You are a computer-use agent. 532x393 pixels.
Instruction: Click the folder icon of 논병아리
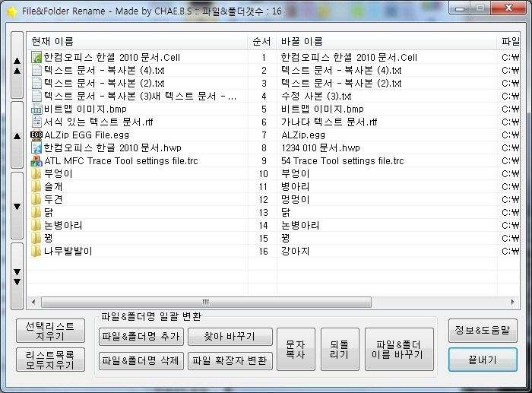click(x=36, y=225)
